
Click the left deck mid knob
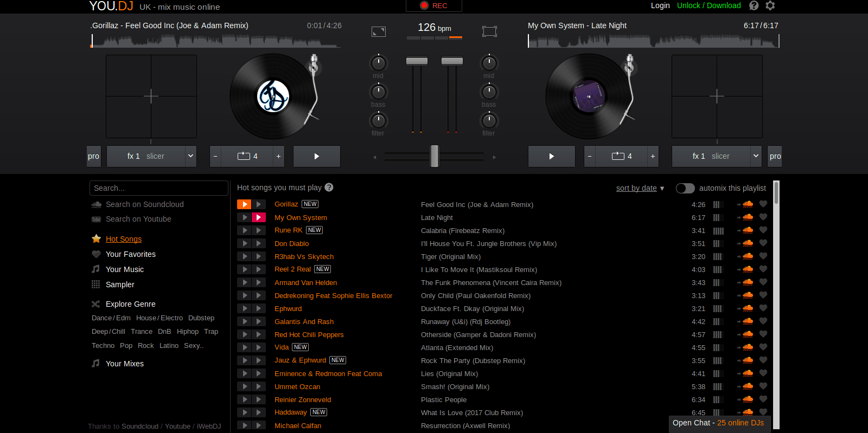pyautogui.click(x=378, y=63)
